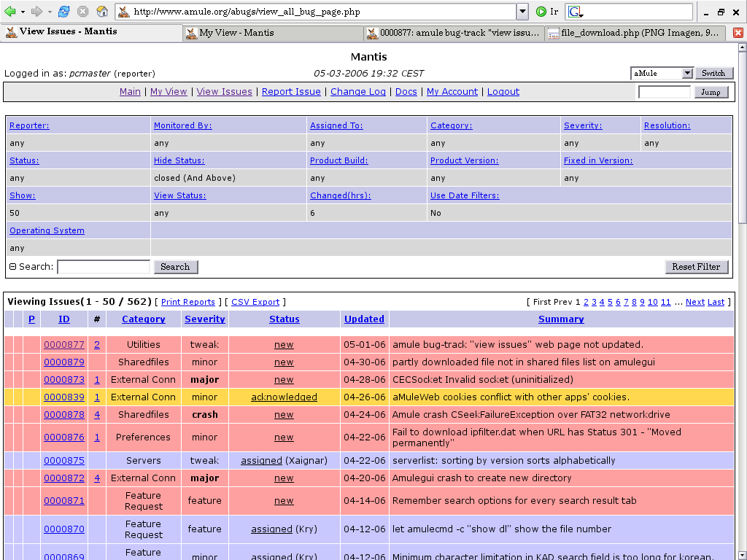Open the back history dropdown arrow
The height and width of the screenshot is (560, 747).
coord(22,12)
